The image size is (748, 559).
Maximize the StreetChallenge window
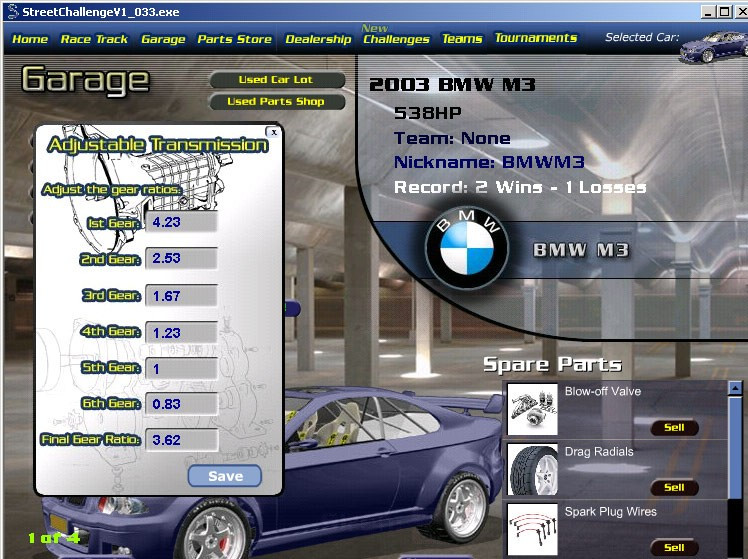click(x=724, y=12)
